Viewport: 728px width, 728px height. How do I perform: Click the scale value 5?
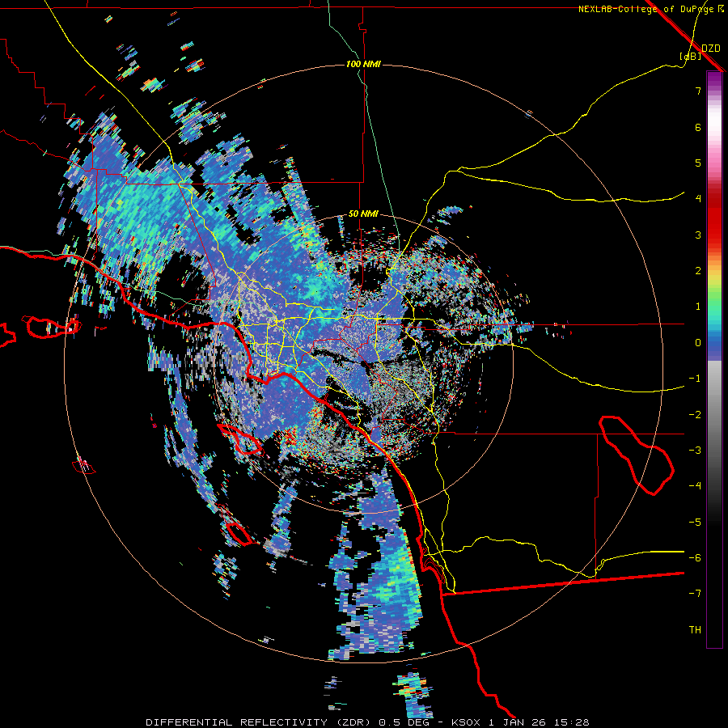698,163
